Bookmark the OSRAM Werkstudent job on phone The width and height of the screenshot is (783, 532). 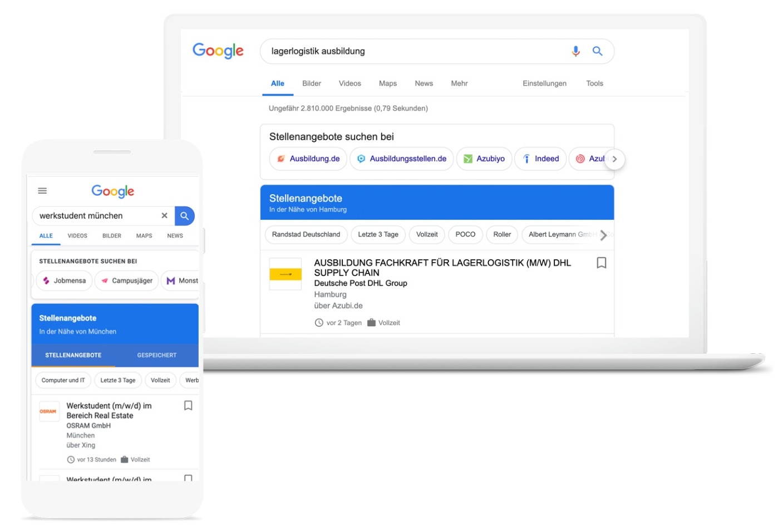tap(188, 406)
